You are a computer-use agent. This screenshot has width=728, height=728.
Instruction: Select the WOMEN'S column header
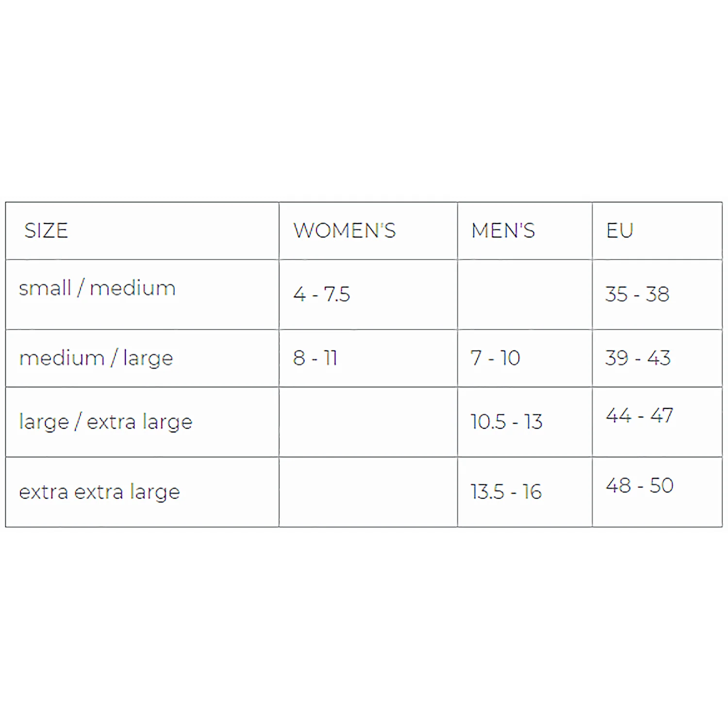(x=344, y=231)
